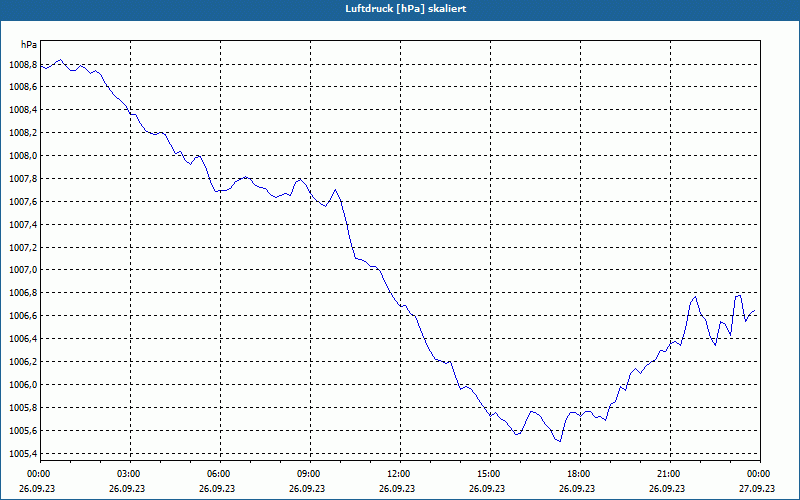800x500 pixels.
Task: Click the 00:00 time label dated 26.09.23
Action: pyautogui.click(x=38, y=474)
